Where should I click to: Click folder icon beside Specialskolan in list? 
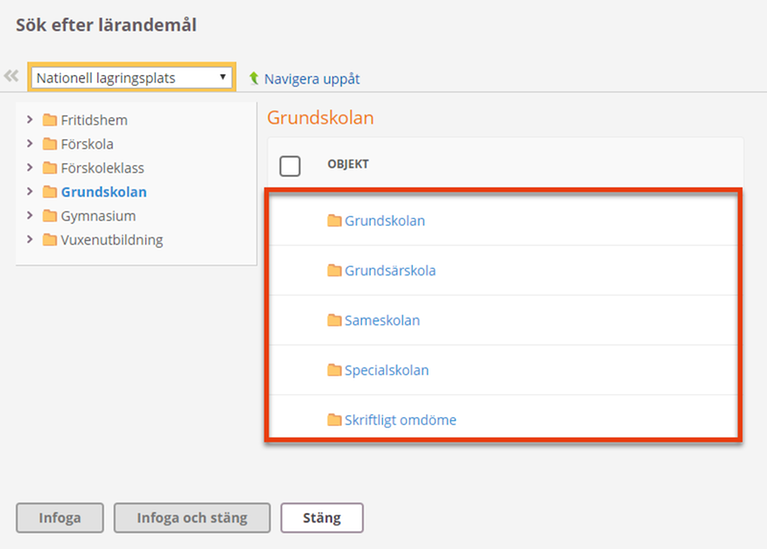point(334,370)
